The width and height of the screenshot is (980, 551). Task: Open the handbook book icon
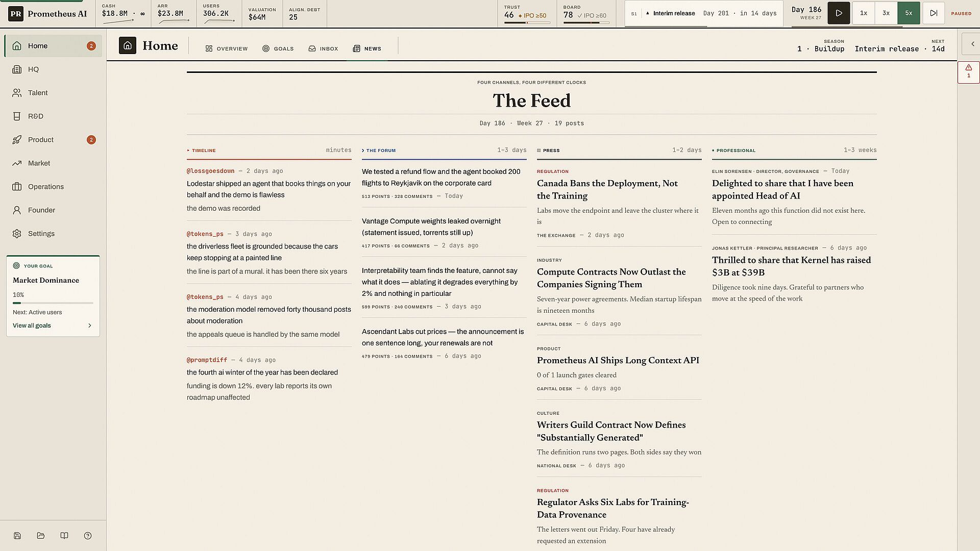click(x=64, y=536)
